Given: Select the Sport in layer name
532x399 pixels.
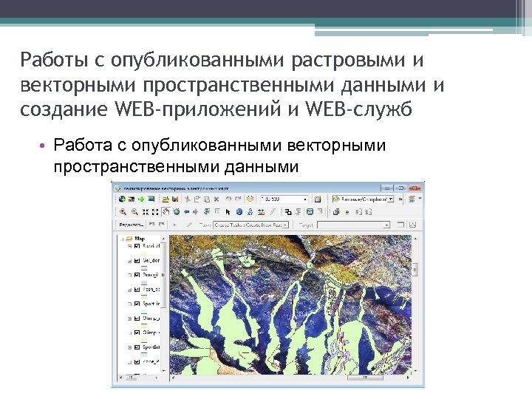Looking at the screenshot, I should 151,304.
